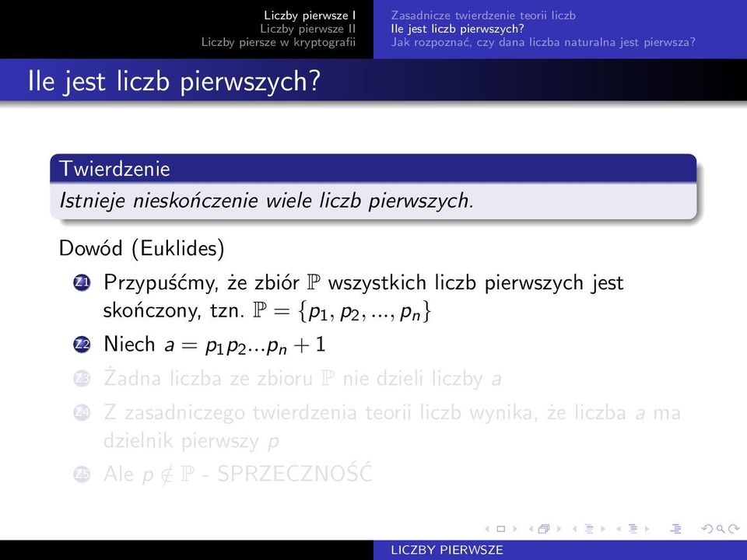Click the Dowód (Euklides) heading
Image resolution: width=747 pixels, height=560 pixels.
pyautogui.click(x=142, y=249)
